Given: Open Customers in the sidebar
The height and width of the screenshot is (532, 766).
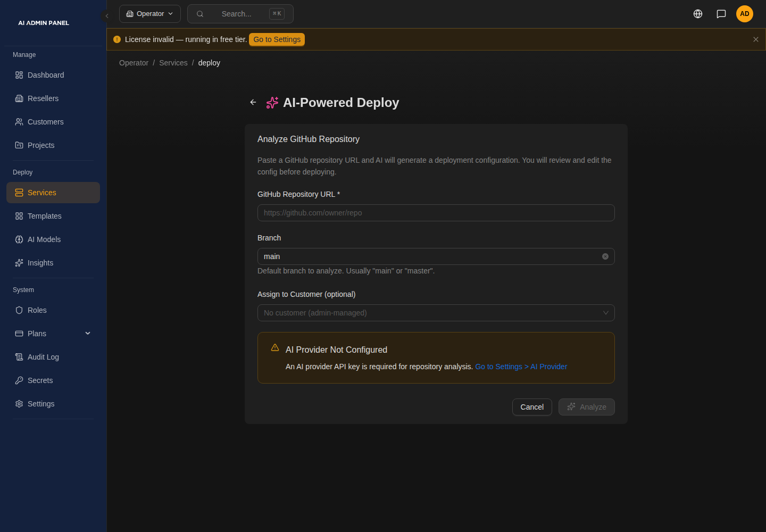Looking at the screenshot, I should pyautogui.click(x=53, y=122).
